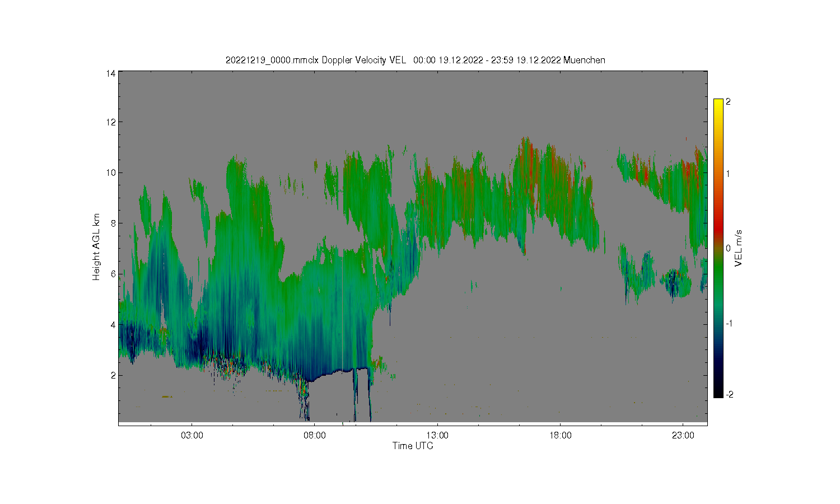The image size is (840, 504).
Task: Click the 03:00 time tick label
Action: [192, 435]
